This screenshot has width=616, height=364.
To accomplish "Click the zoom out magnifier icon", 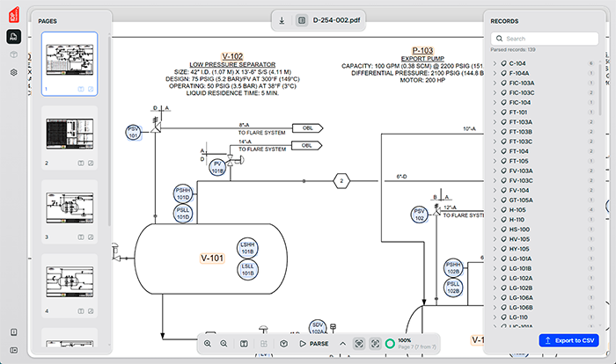I will pos(225,344).
